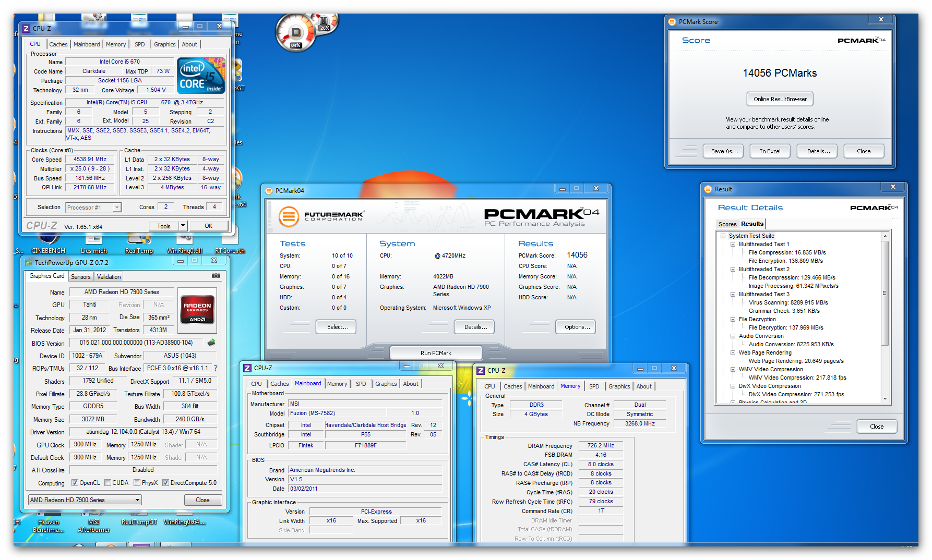Click the GPU-Z screenshot camera icon
Viewport: 932px width, 560px height.
click(216, 275)
